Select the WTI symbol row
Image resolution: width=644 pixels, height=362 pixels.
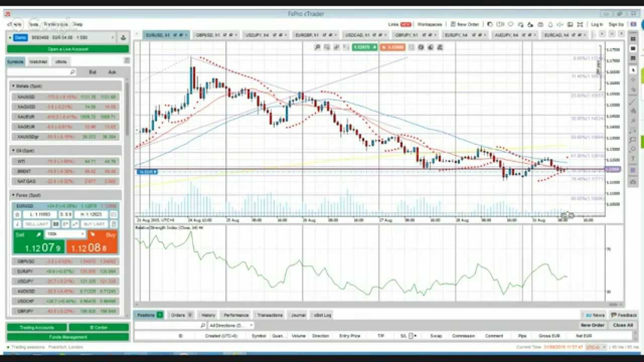(x=65, y=161)
